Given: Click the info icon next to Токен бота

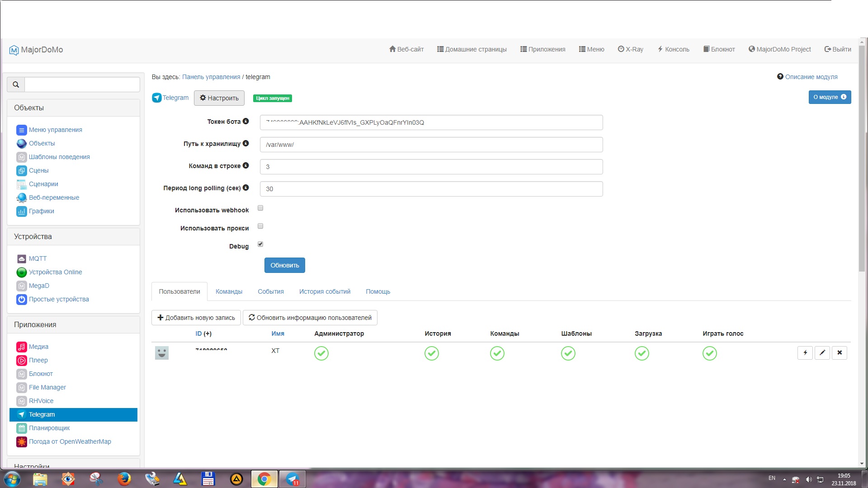Looking at the screenshot, I should click(x=246, y=121).
